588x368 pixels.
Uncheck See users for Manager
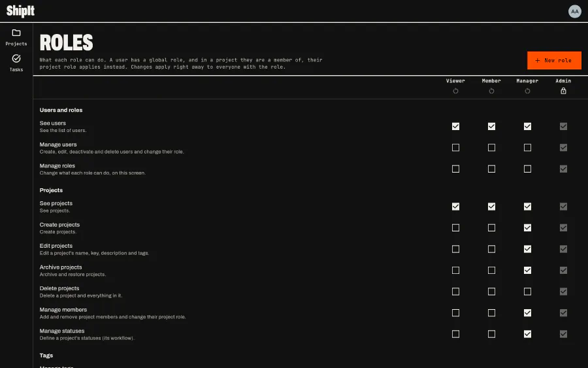(527, 126)
